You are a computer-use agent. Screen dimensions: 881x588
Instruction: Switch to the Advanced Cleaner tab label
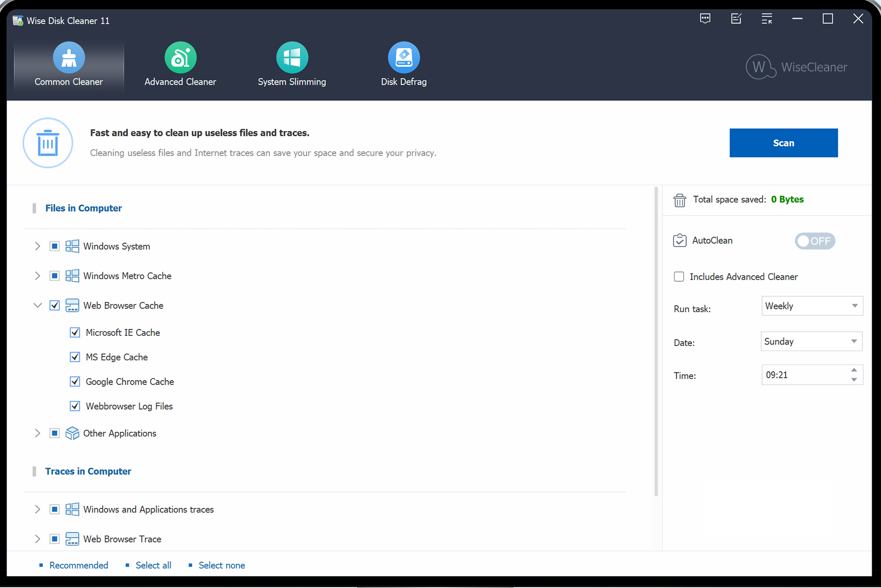point(180,82)
